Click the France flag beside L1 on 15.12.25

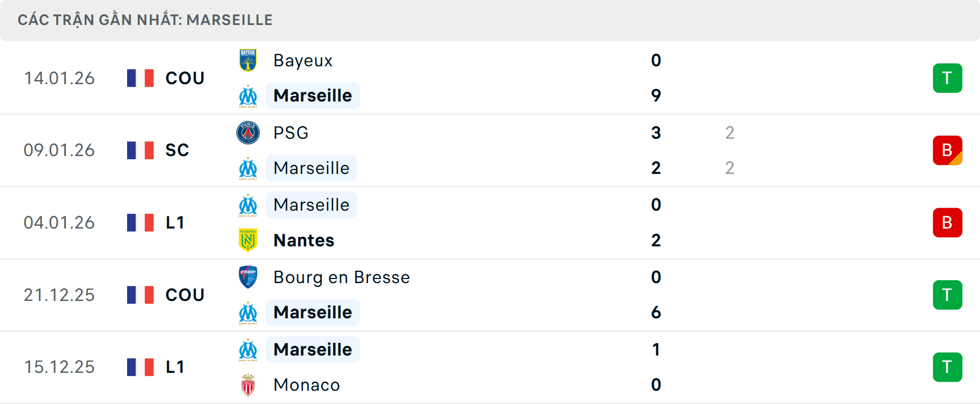140,367
